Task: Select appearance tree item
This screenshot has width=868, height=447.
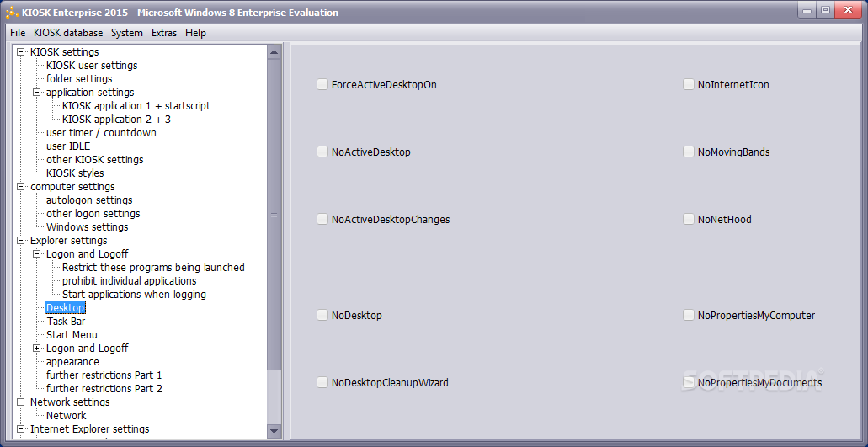Action: [x=72, y=362]
